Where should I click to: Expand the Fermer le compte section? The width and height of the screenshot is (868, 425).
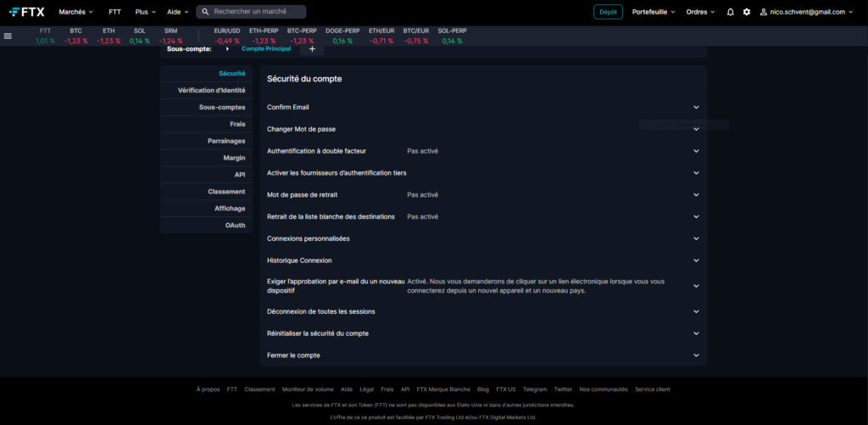(x=696, y=355)
